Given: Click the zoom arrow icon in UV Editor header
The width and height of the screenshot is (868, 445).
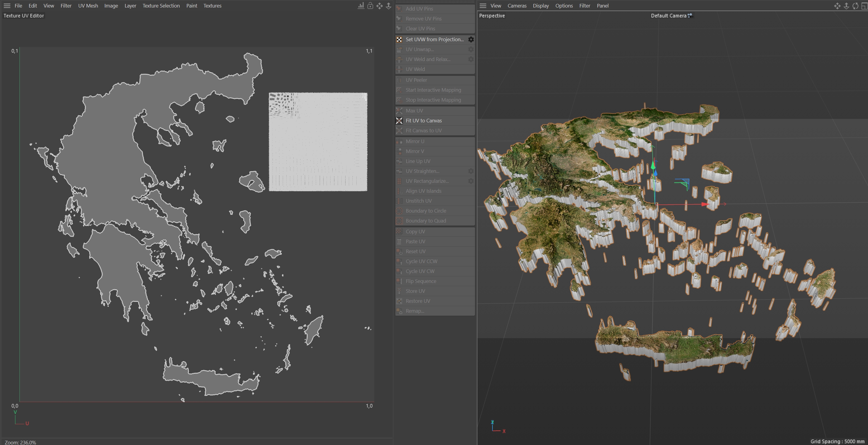Looking at the screenshot, I should pos(388,6).
